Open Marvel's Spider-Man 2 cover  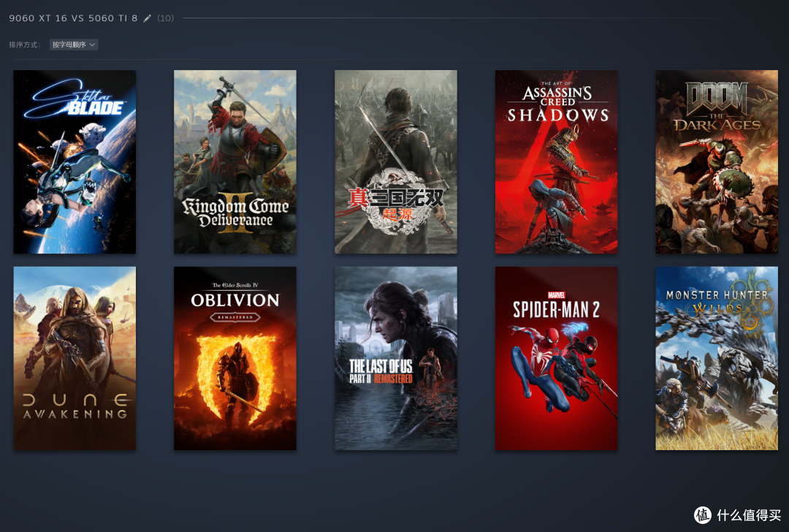point(557,358)
